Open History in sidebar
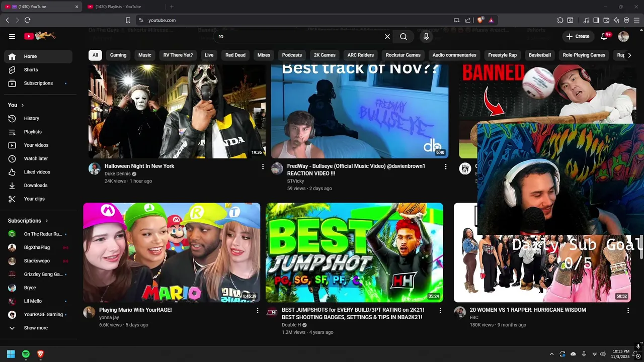Screen dimensions: 644x362 tap(38, 118)
